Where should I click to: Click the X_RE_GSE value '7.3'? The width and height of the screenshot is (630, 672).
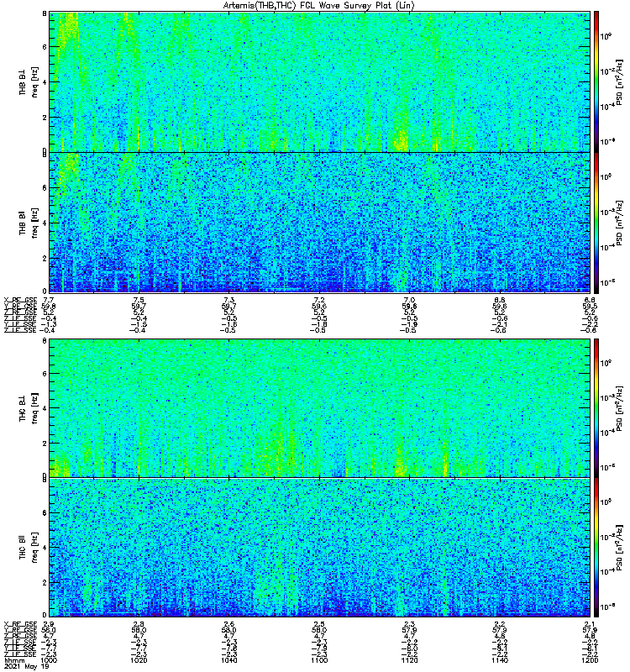pos(229,300)
